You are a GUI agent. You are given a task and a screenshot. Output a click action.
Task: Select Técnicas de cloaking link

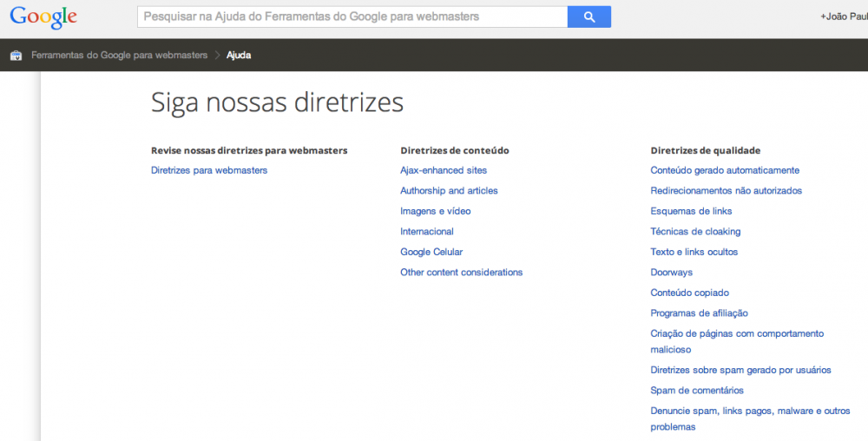pyautogui.click(x=695, y=232)
